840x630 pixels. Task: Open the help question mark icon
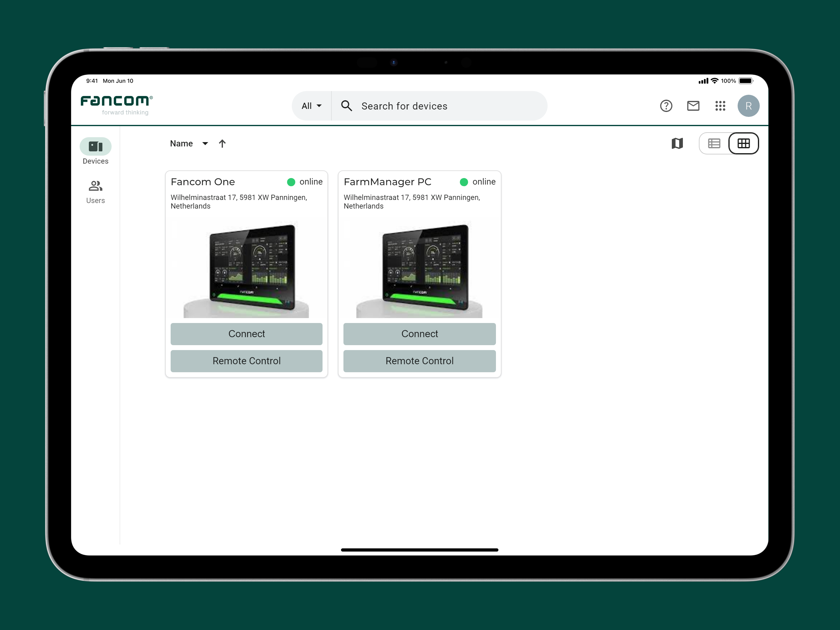[666, 106]
